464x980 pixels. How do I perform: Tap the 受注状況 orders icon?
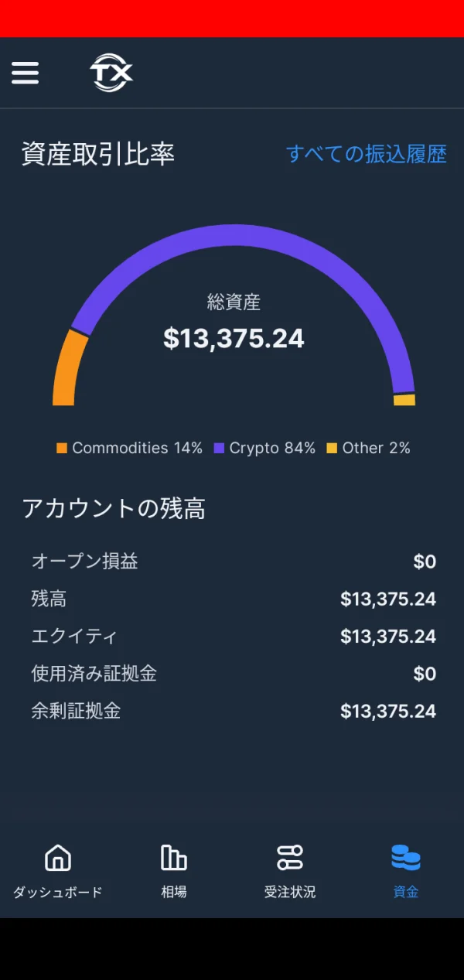pos(289,857)
